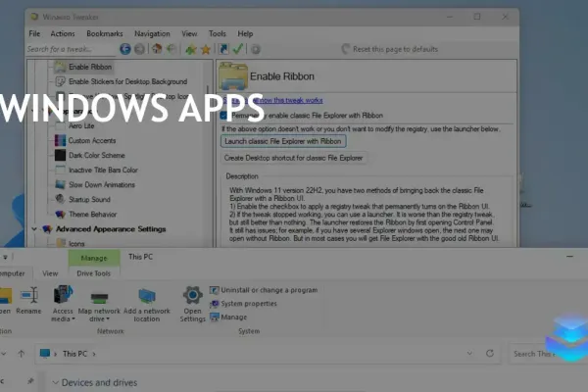Viewport: 588px width, 392px height.
Task: Click Uninstall or change a program
Action: click(264, 290)
